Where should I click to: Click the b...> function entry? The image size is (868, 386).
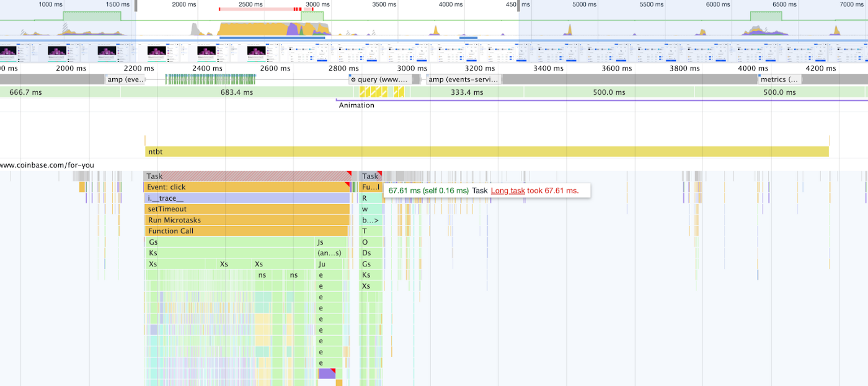tap(371, 220)
